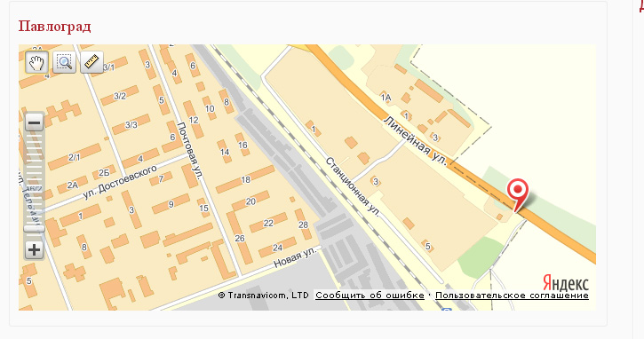Select the hand pan tool

click(36, 62)
